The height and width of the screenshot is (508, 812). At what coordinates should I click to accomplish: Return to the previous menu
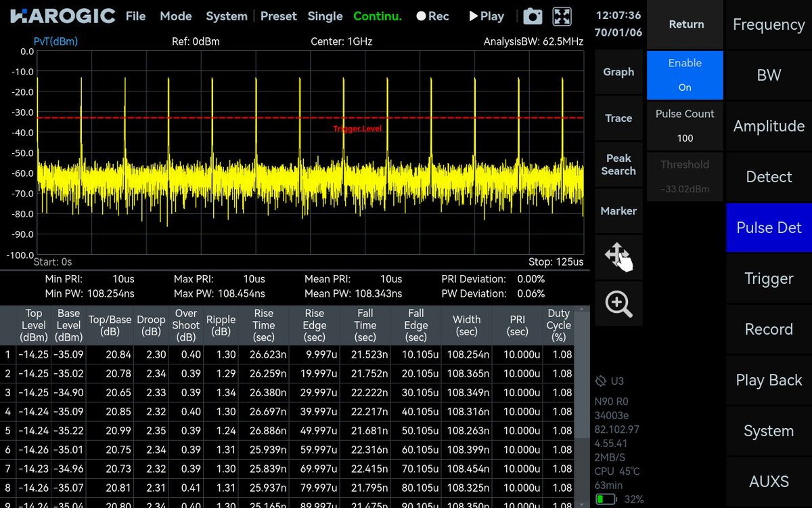click(x=686, y=24)
